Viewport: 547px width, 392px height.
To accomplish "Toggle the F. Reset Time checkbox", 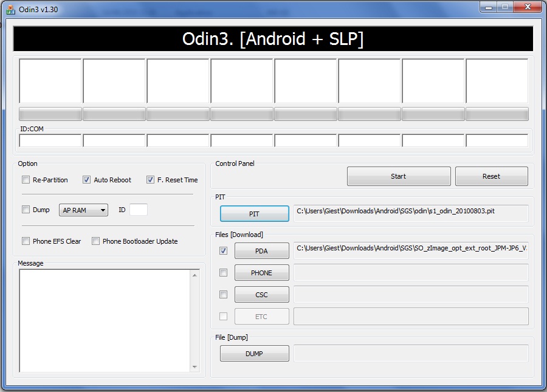I will (150, 180).
